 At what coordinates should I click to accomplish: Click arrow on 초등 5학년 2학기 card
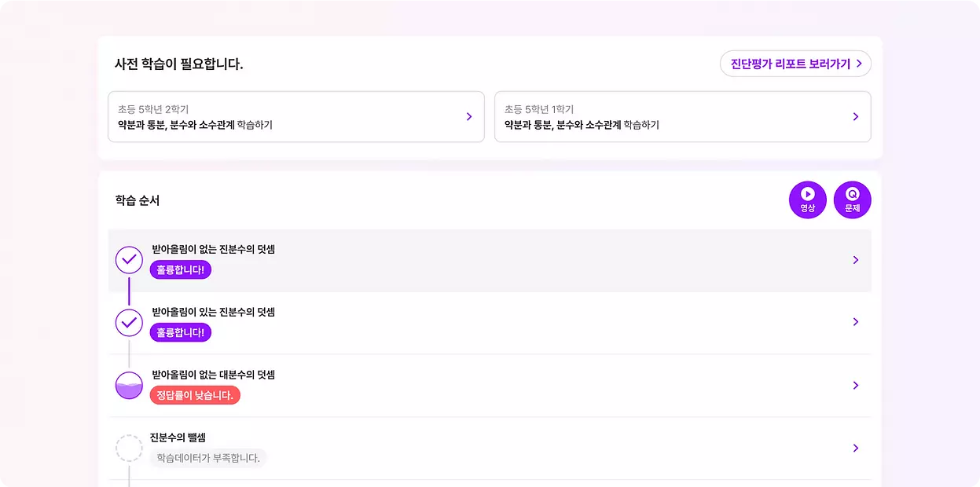point(469,116)
